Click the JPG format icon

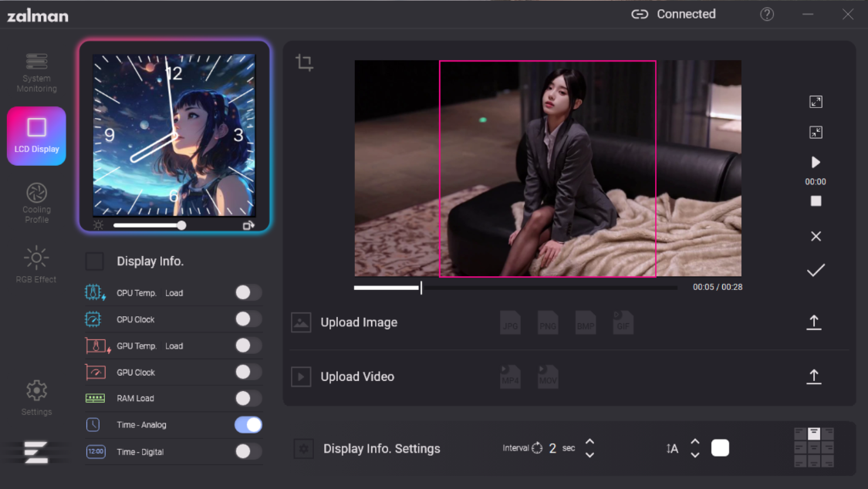(510, 322)
